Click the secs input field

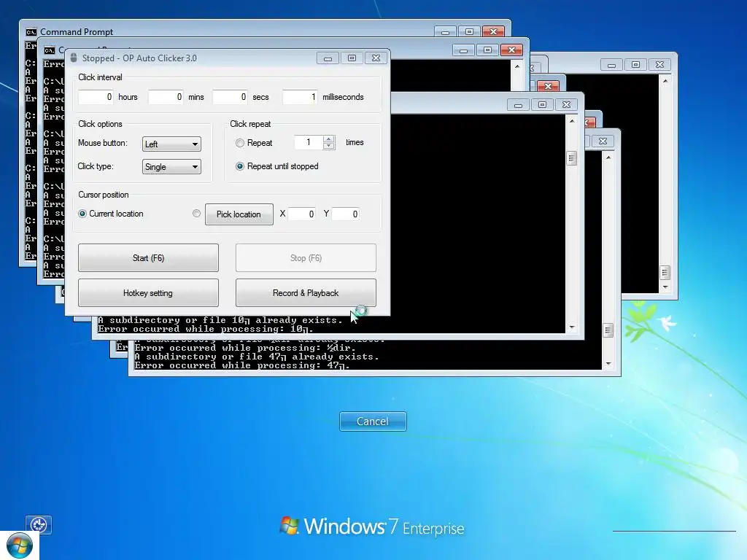[x=230, y=97]
